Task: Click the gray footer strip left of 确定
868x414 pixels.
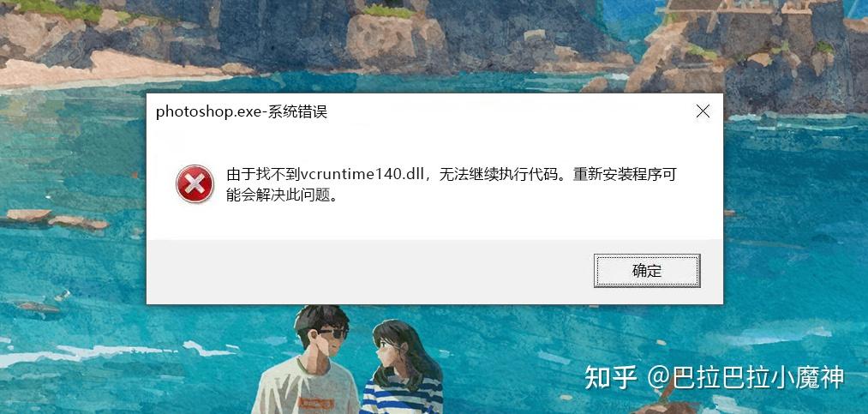Action: (x=368, y=271)
